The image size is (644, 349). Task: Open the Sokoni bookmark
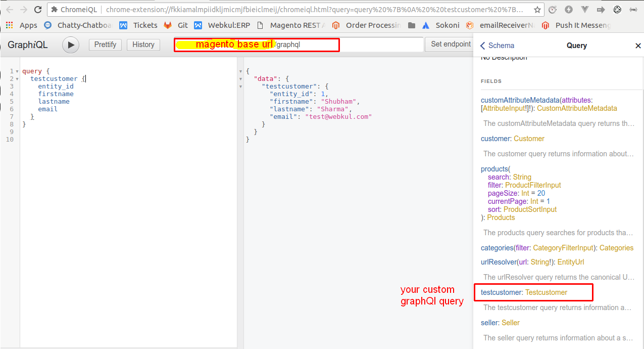440,25
